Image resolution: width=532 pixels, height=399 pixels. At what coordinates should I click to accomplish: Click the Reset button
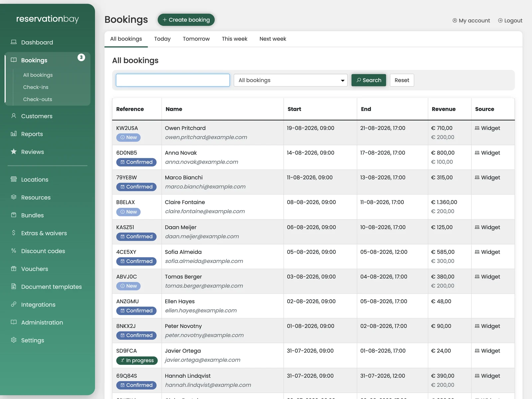click(402, 80)
